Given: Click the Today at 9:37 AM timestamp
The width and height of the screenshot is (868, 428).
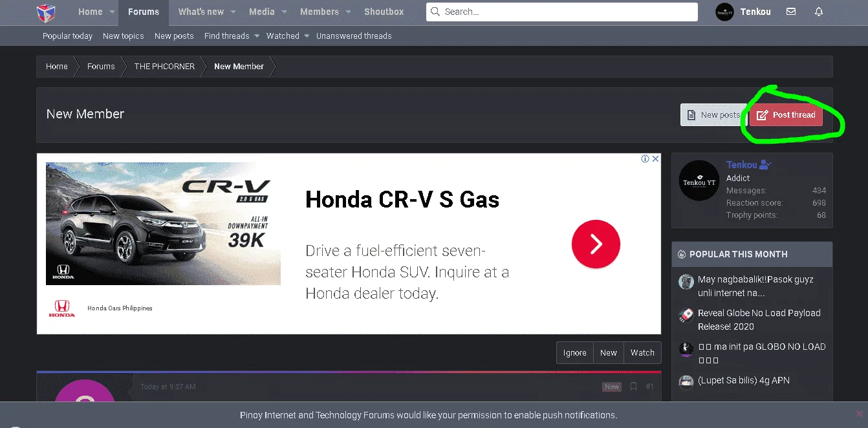Looking at the screenshot, I should point(168,387).
